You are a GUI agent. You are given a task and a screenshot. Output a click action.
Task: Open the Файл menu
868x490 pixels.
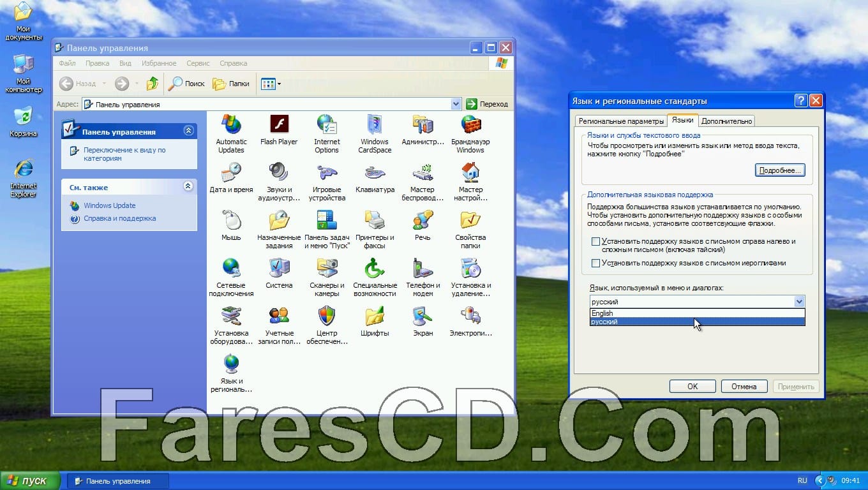[67, 63]
